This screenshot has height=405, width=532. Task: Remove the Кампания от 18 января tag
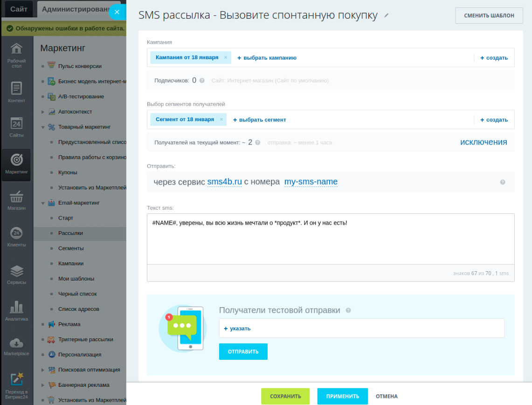[x=225, y=57]
